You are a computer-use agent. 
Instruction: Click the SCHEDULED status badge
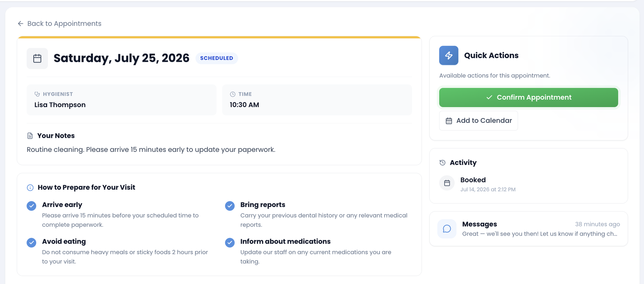217,58
